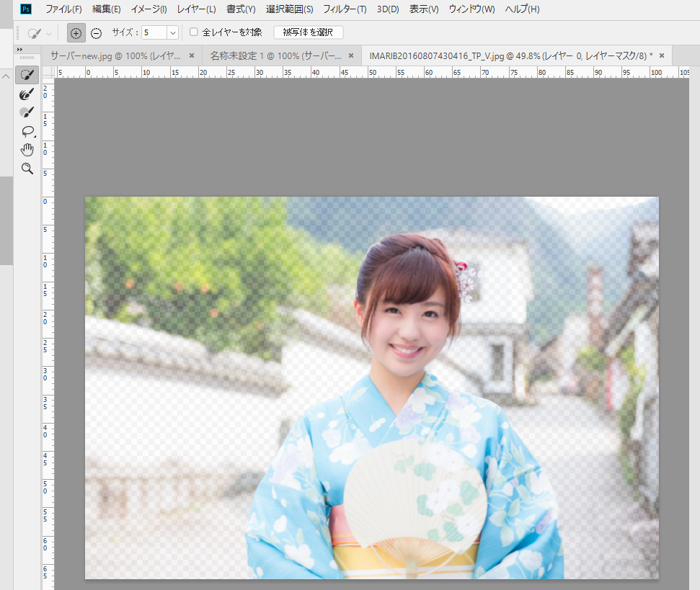
Task: Close the サーバーnew.jpg document tab
Action: pyautogui.click(x=190, y=55)
